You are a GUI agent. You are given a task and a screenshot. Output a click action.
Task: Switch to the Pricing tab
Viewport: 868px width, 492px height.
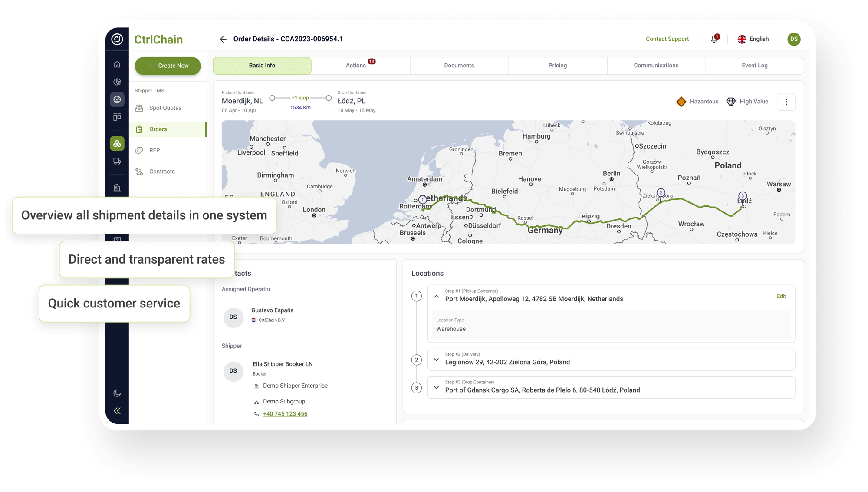(557, 66)
